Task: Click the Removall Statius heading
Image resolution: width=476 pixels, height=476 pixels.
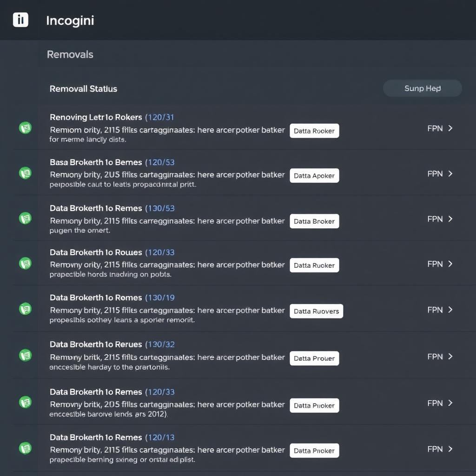Action: point(83,89)
